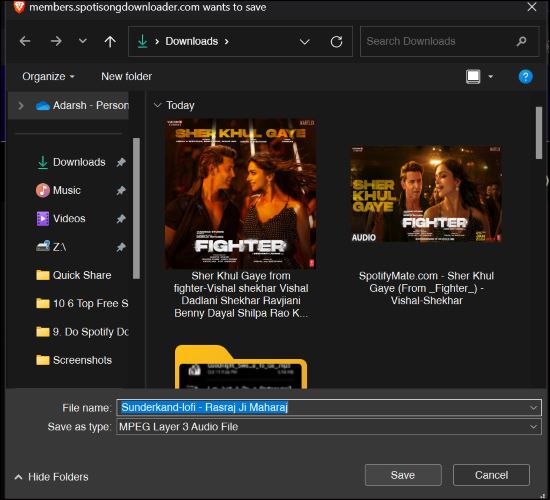
Task: Click the Cancel button
Action: pos(491,475)
